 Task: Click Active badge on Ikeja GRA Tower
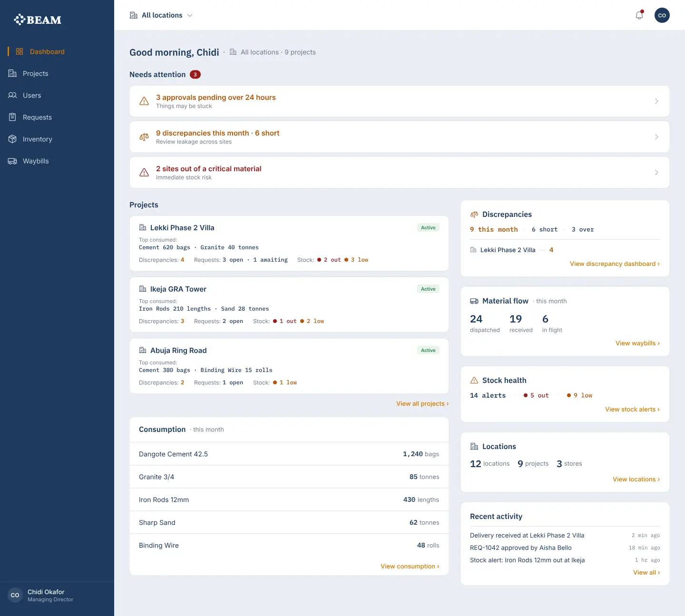[x=428, y=289]
